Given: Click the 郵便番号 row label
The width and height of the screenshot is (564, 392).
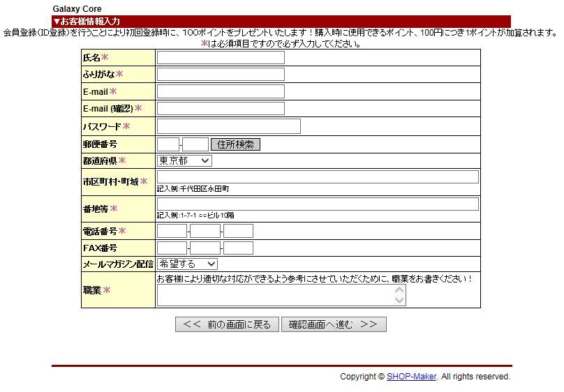Looking at the screenshot, I should click(x=100, y=144).
